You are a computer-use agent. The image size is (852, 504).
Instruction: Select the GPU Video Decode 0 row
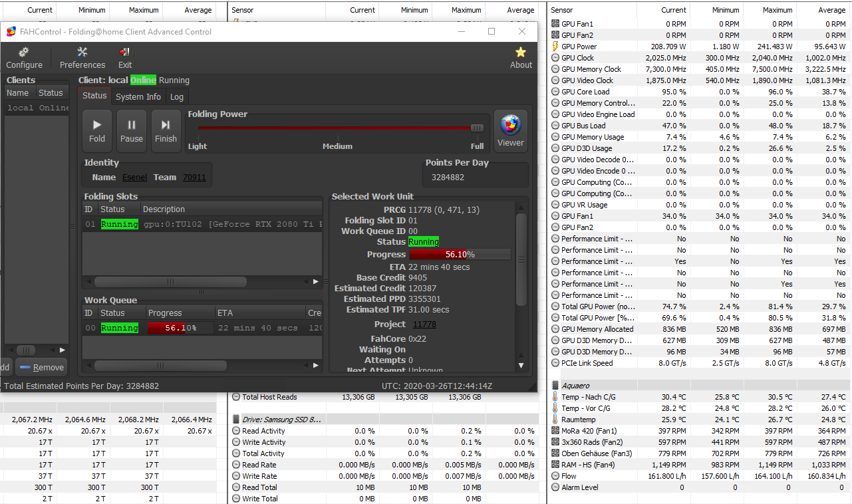pyautogui.click(x=700, y=160)
